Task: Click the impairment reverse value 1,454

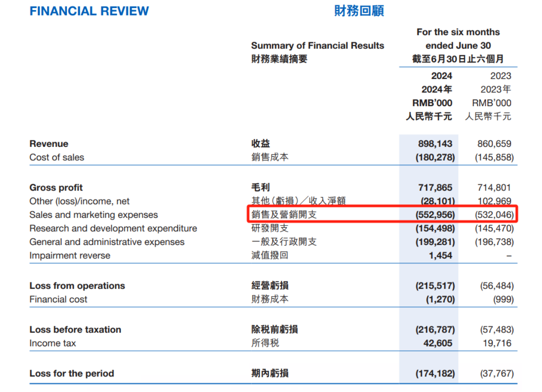Action: point(440,256)
